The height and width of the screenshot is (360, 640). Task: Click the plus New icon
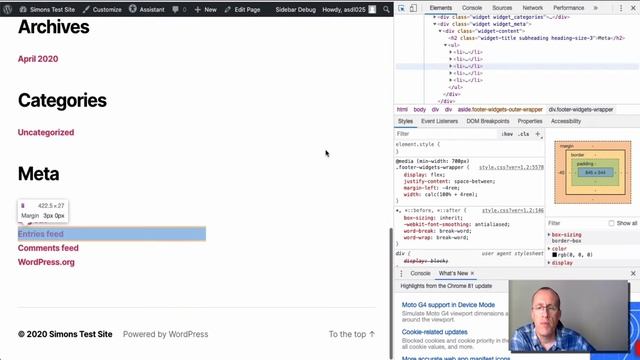198,9
